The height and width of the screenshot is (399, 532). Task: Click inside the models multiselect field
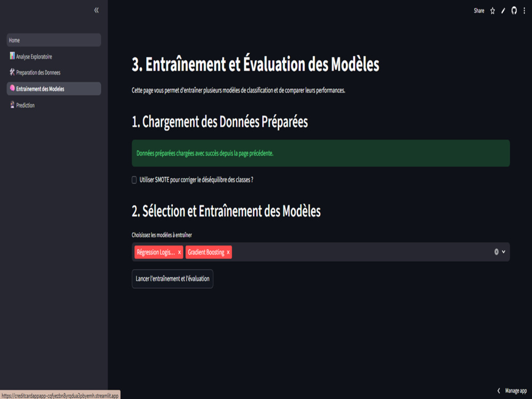point(321,252)
